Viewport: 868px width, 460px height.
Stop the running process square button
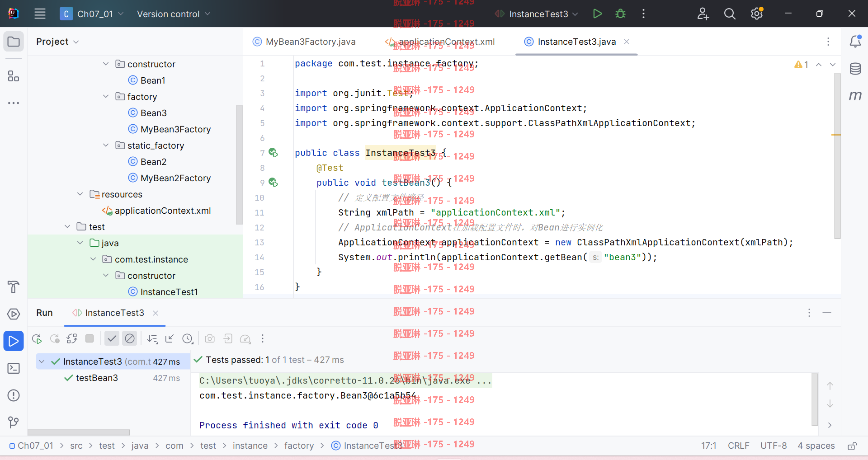pos(90,338)
